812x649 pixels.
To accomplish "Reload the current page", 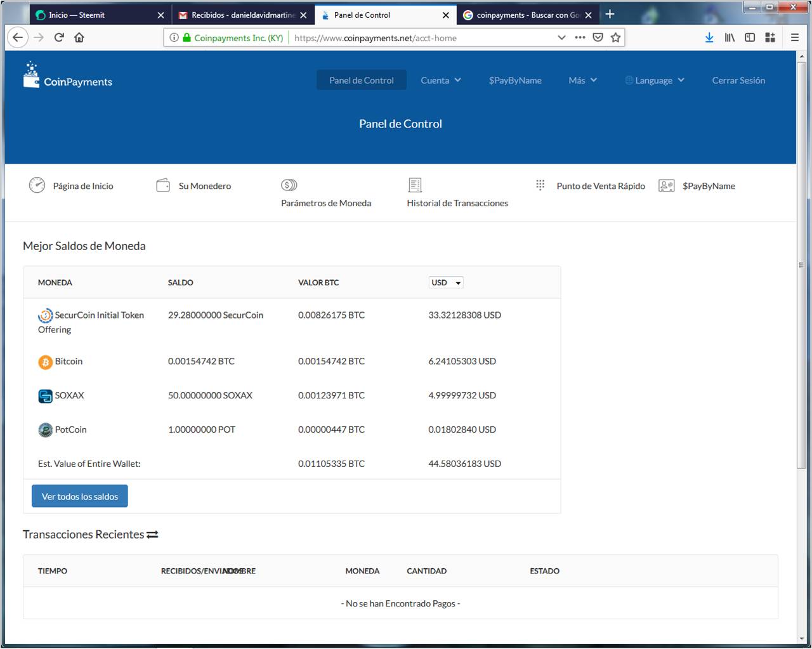I will pos(59,37).
